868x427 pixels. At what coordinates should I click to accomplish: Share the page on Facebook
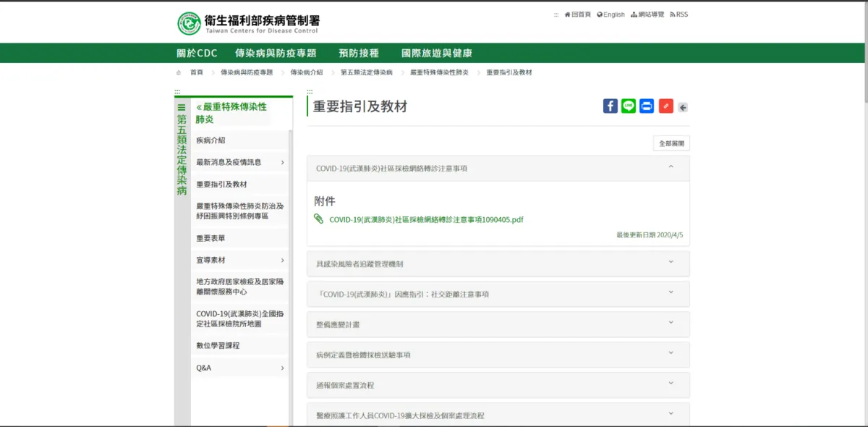click(x=610, y=106)
